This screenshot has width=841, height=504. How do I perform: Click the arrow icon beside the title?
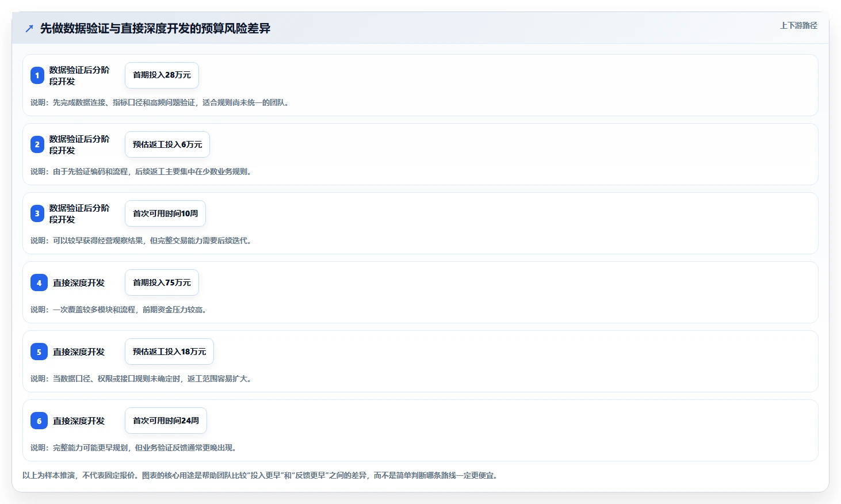click(x=29, y=28)
